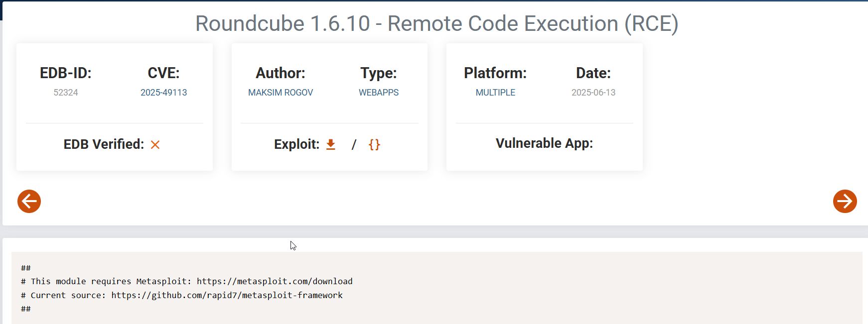View raw exploit using the curly braces icon
Viewport: 868px width, 324px height.
click(374, 144)
